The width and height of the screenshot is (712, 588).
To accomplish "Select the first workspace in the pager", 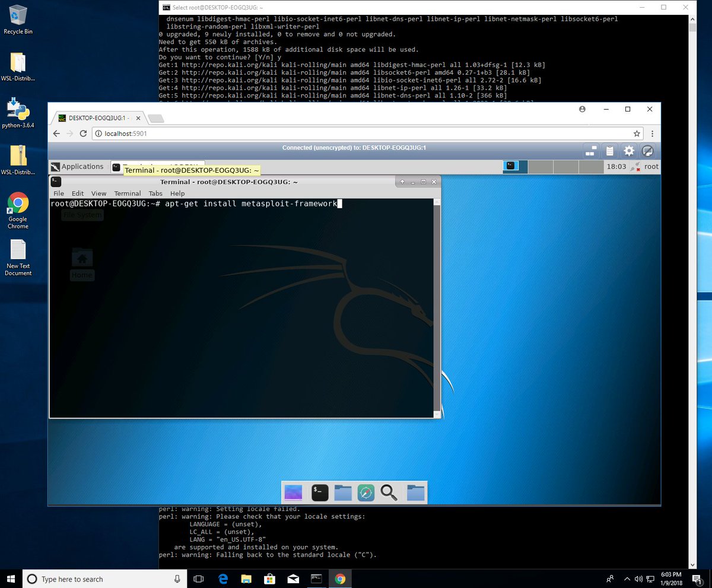I will click(x=515, y=167).
